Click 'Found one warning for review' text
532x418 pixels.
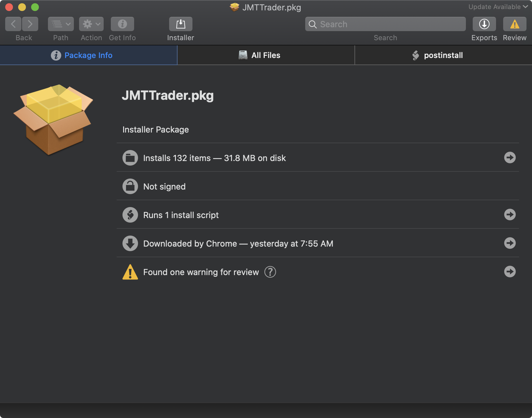(201, 272)
